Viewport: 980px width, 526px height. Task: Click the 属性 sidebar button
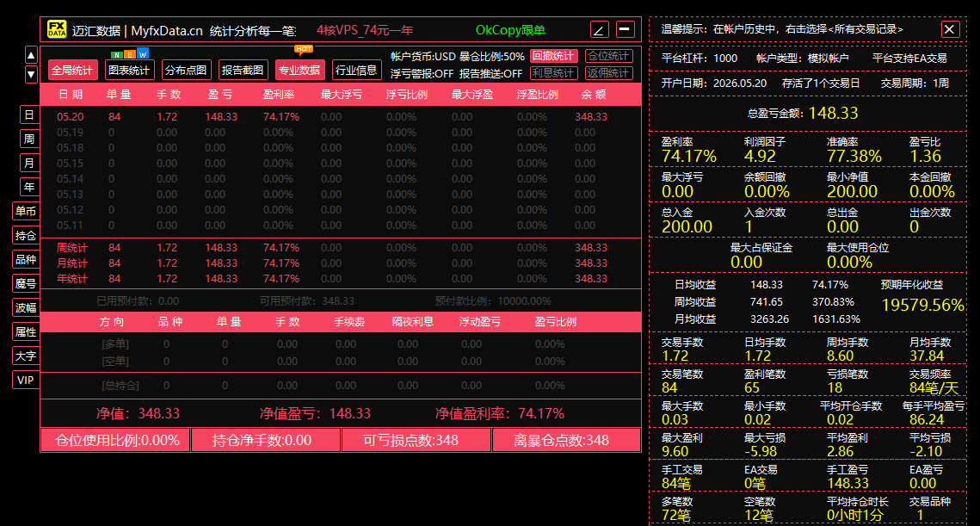[27, 332]
